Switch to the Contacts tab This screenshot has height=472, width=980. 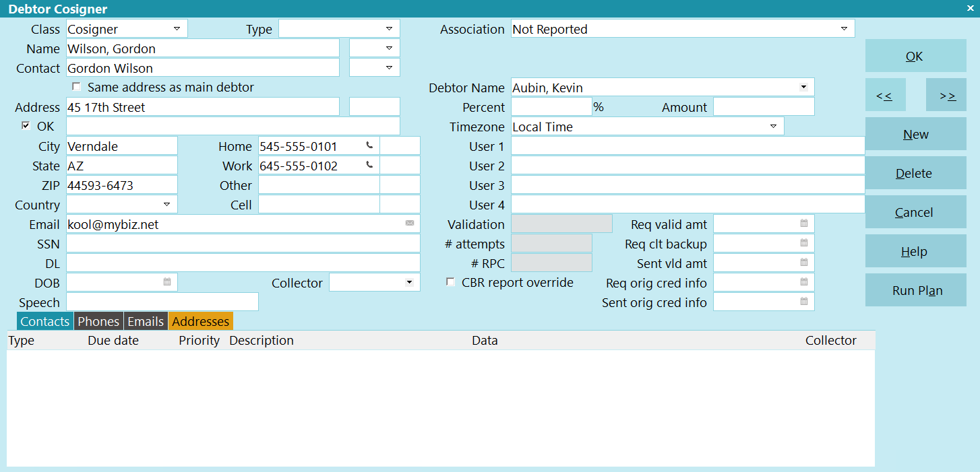tap(44, 321)
